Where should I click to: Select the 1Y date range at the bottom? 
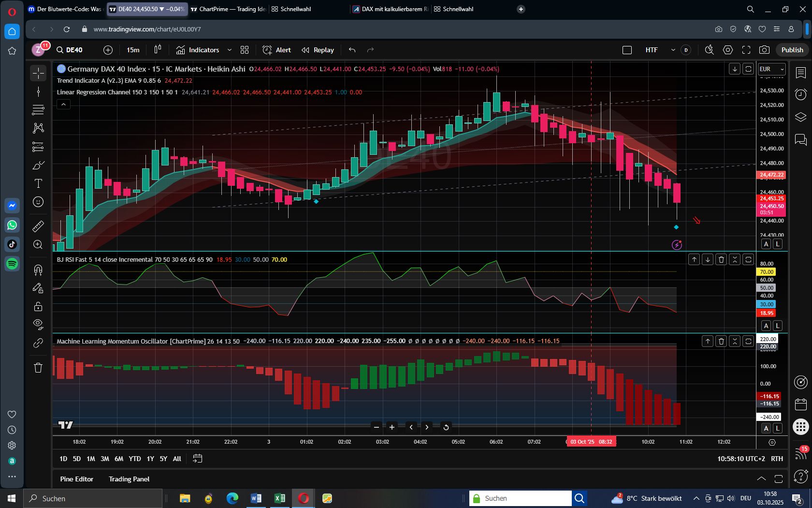point(150,459)
